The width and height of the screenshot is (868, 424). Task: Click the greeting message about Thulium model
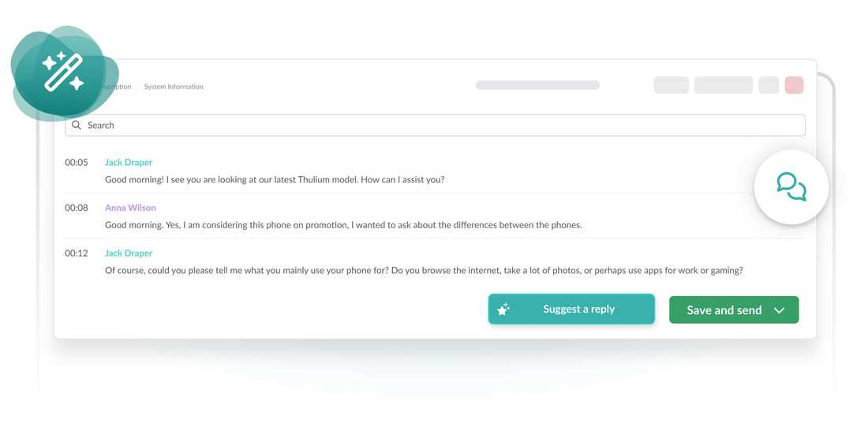coord(275,180)
